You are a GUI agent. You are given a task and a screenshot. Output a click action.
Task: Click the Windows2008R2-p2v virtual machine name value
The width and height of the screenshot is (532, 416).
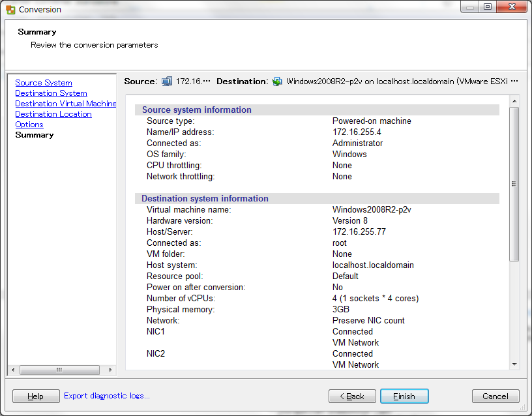coord(372,210)
